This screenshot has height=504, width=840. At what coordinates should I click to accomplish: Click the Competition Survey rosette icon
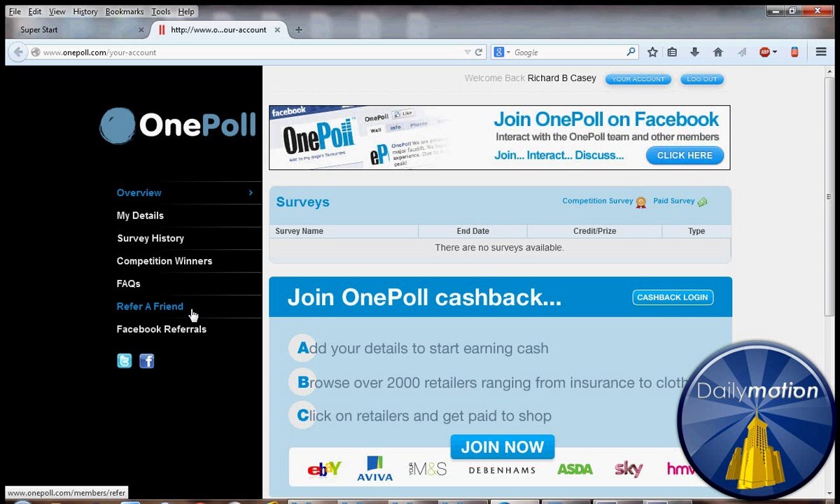point(641,202)
